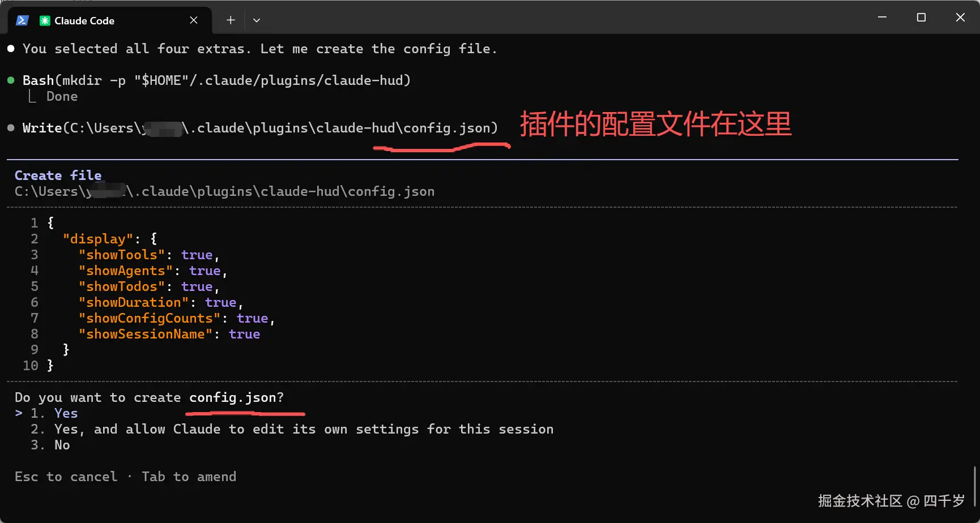
Task: Close the Claude Code tab
Action: tap(194, 20)
